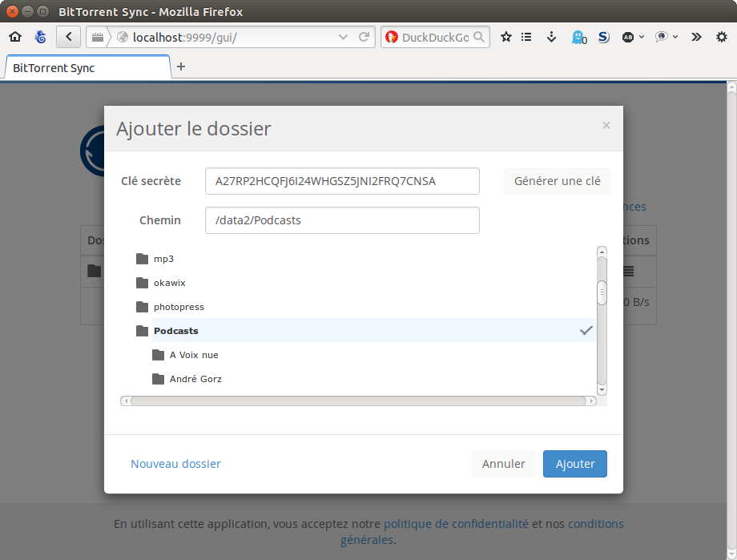Open the toolbar overflow chevron icon

pos(696,37)
